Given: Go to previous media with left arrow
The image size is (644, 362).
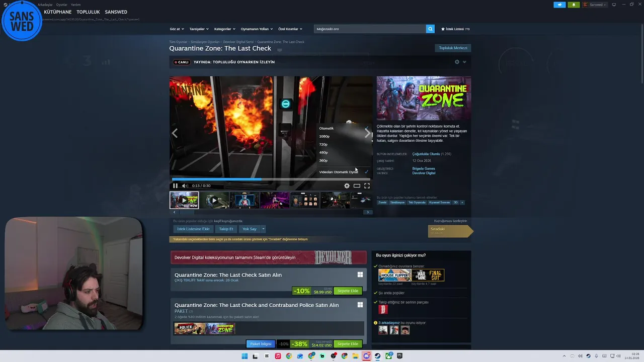Looking at the screenshot, I should click(x=175, y=133).
